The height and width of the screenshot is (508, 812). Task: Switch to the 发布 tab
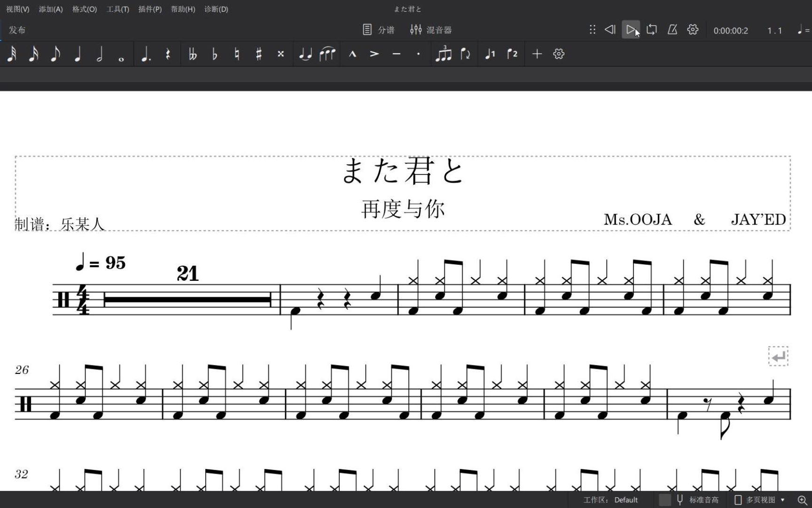tap(17, 30)
